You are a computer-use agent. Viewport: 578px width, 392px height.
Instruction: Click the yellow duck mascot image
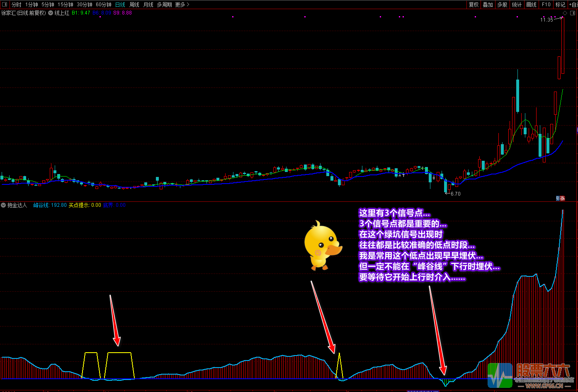[x=322, y=245]
